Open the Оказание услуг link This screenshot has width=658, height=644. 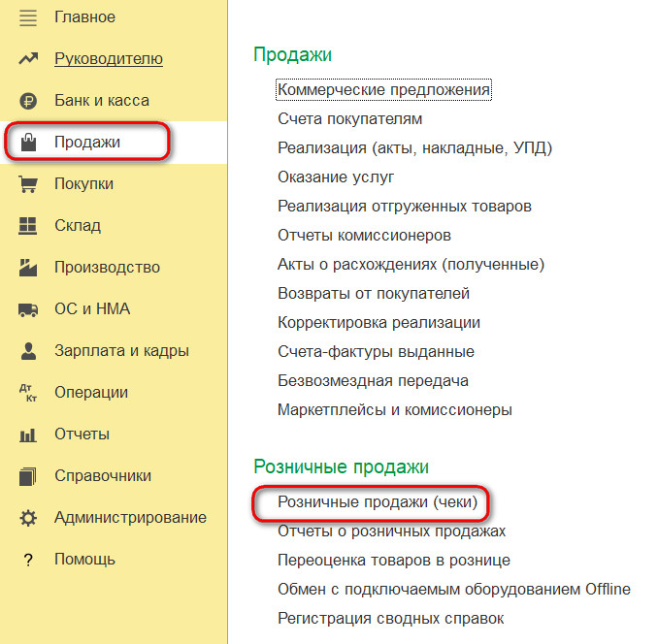pos(336,177)
